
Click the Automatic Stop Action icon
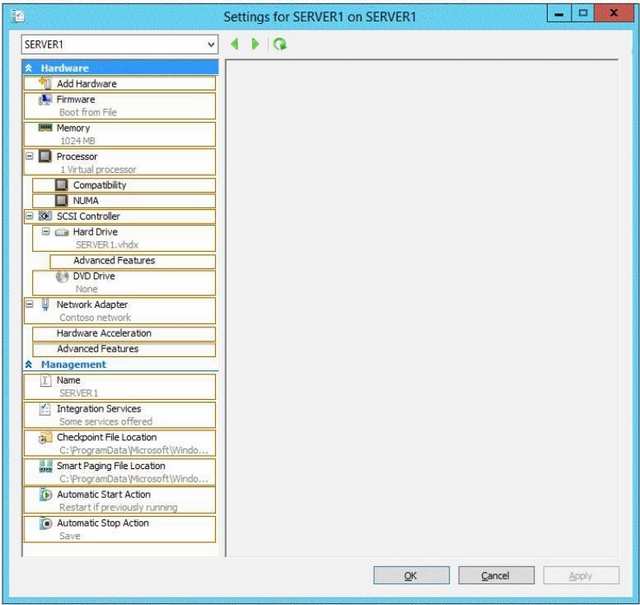click(46, 523)
